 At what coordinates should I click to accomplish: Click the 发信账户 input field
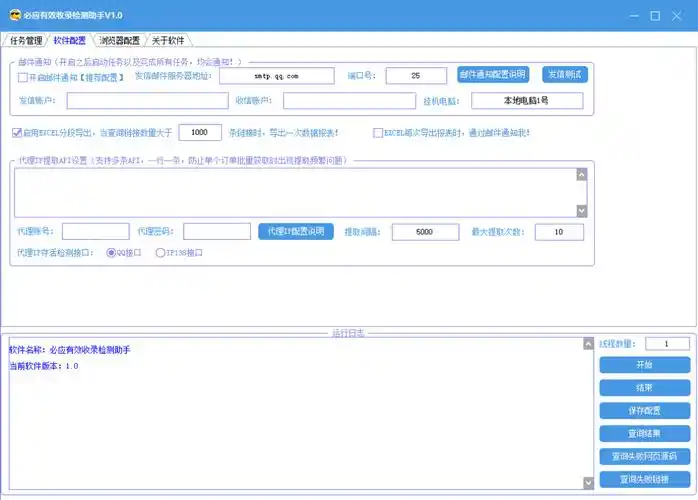(147, 101)
